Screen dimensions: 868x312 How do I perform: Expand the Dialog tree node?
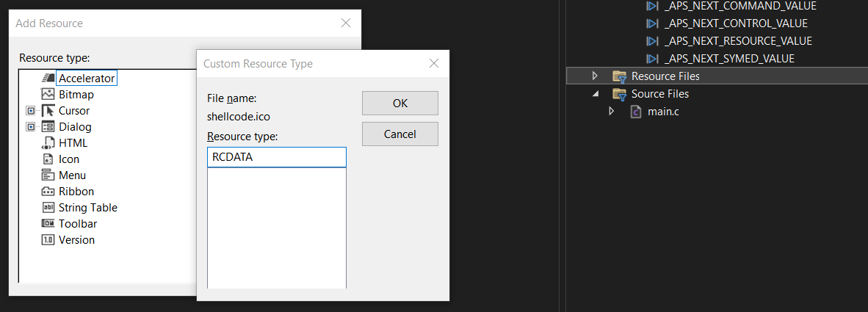coord(30,127)
